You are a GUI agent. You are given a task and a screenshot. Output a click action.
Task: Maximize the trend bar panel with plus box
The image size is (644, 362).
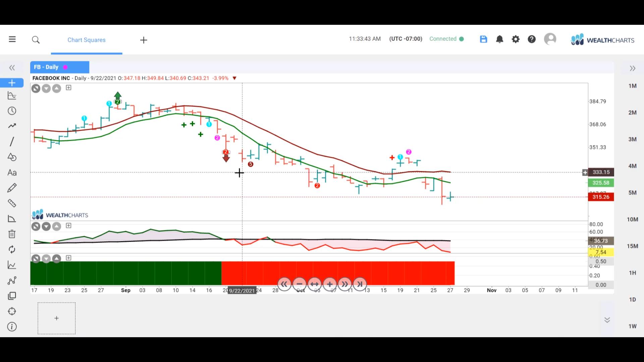[68, 258]
